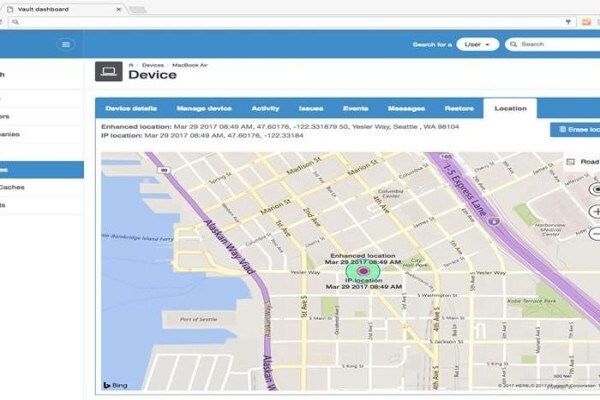Click the device location marker dot
The width and height of the screenshot is (600, 400).
(x=363, y=271)
